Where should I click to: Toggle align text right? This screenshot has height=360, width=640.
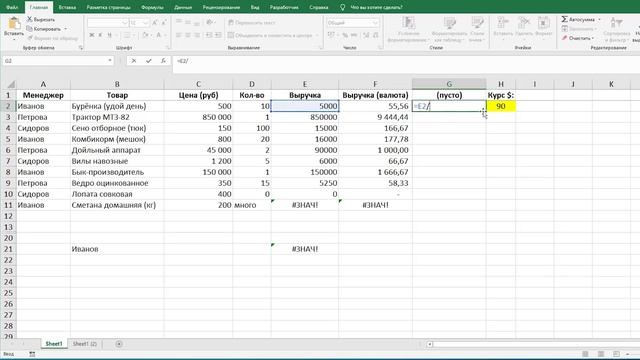click(x=197, y=36)
